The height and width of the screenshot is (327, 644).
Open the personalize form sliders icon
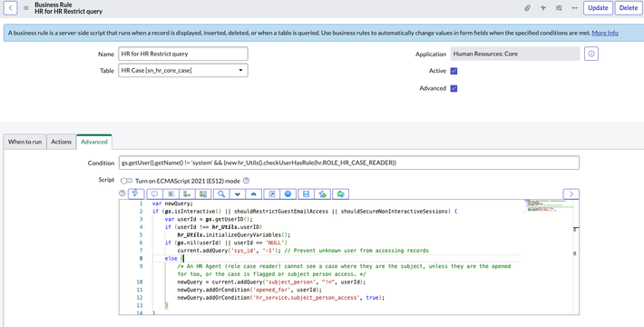(559, 8)
